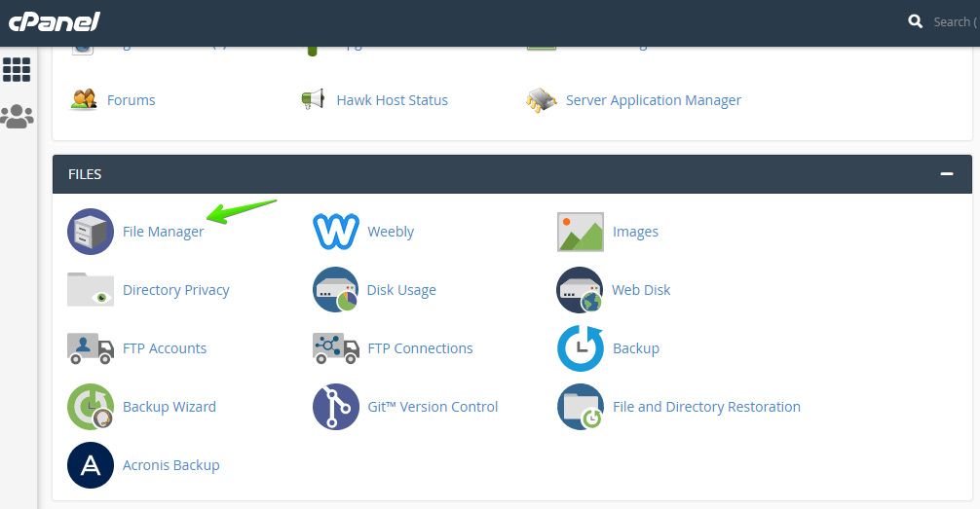Launch the Backup Wizard link
Viewport: 980px width, 509px height.
point(170,407)
